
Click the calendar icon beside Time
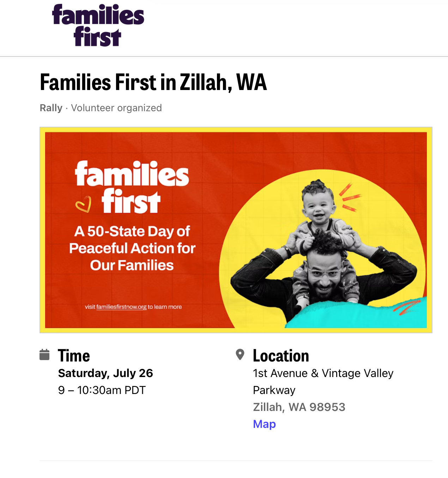(44, 355)
